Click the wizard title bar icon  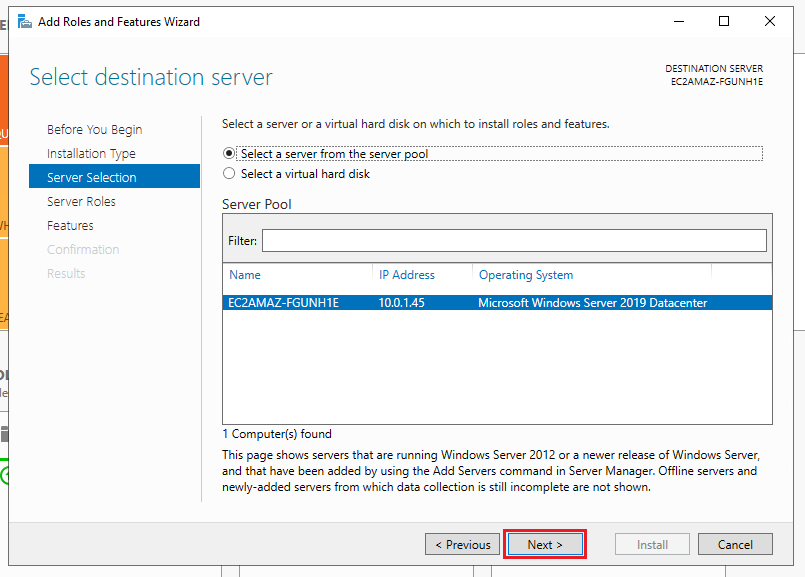click(x=25, y=22)
